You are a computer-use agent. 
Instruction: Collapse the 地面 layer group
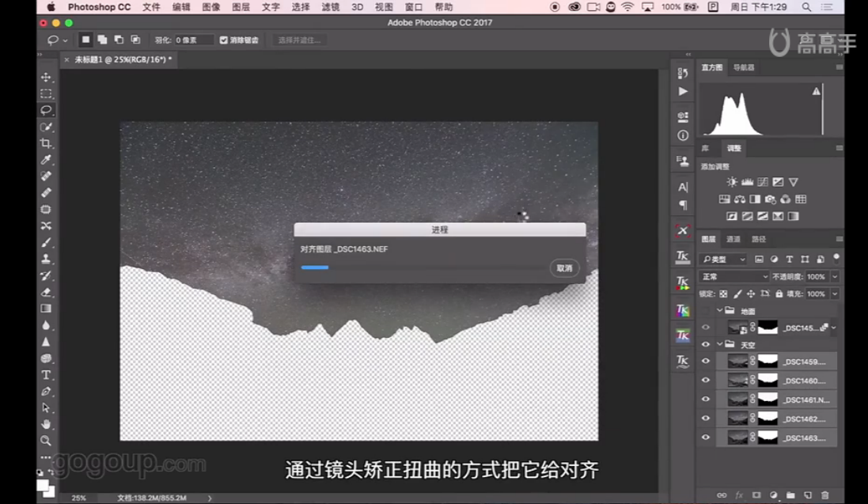720,311
